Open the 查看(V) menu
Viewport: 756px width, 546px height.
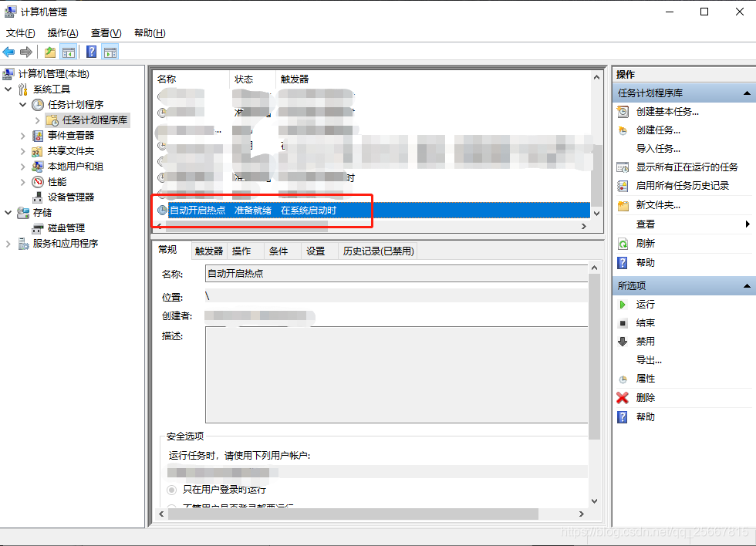[106, 32]
